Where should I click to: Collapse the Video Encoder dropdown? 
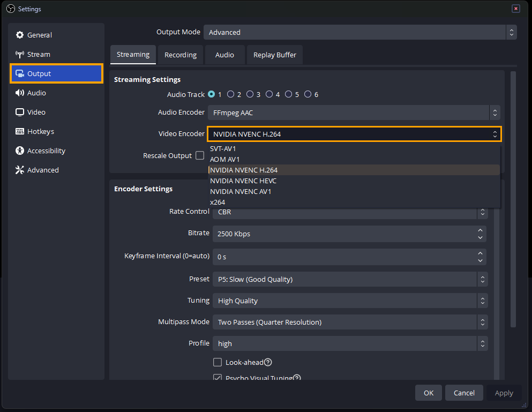(354, 134)
